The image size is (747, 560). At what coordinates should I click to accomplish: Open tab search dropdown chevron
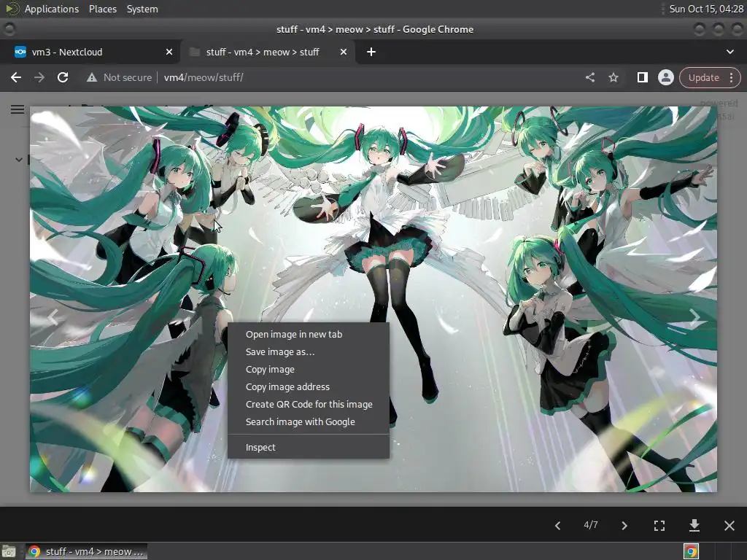coord(729,52)
